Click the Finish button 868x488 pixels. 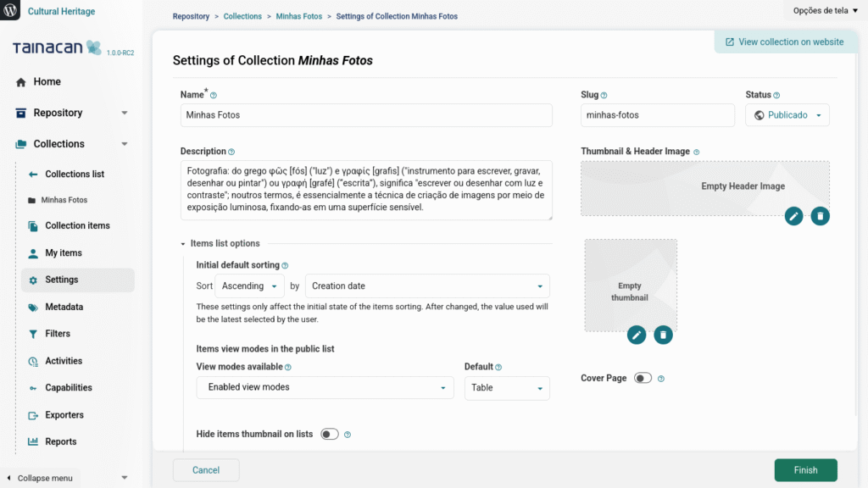(x=805, y=470)
